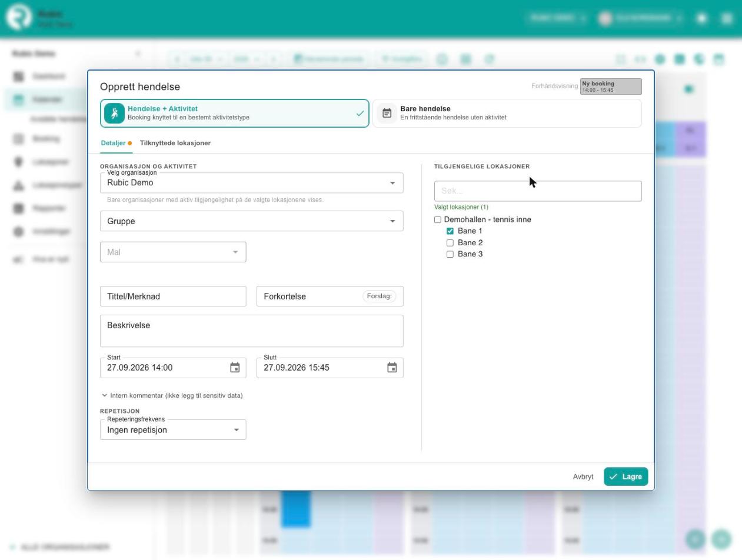Screen dimensions: 742x560
Task: Open the Slutt date calendar picker
Action: [392, 368]
